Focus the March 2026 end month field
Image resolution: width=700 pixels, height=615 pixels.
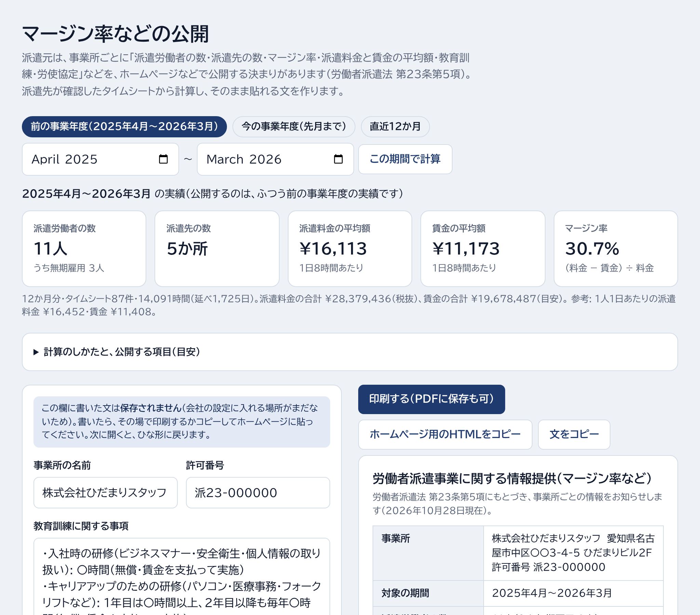click(x=275, y=159)
